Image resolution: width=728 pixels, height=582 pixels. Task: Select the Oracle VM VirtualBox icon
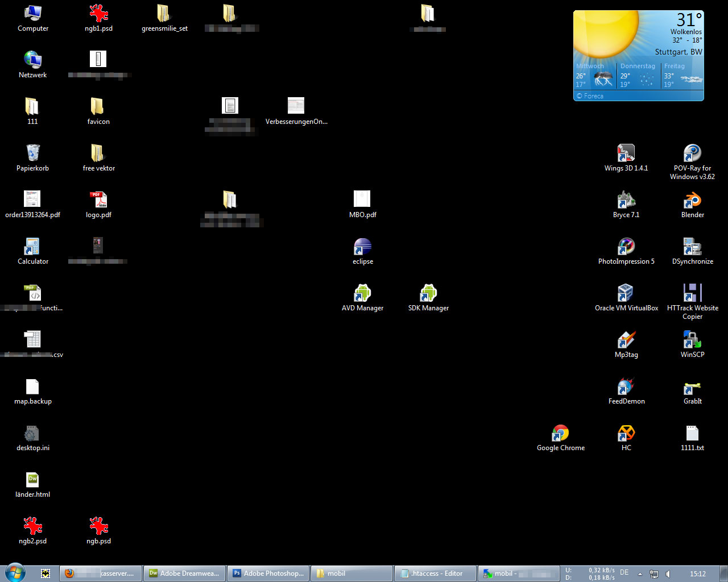626,294
